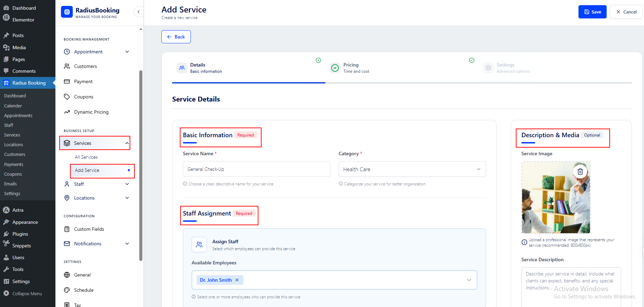Click the Coupons tag icon
The width and height of the screenshot is (644, 307).
[x=67, y=97]
